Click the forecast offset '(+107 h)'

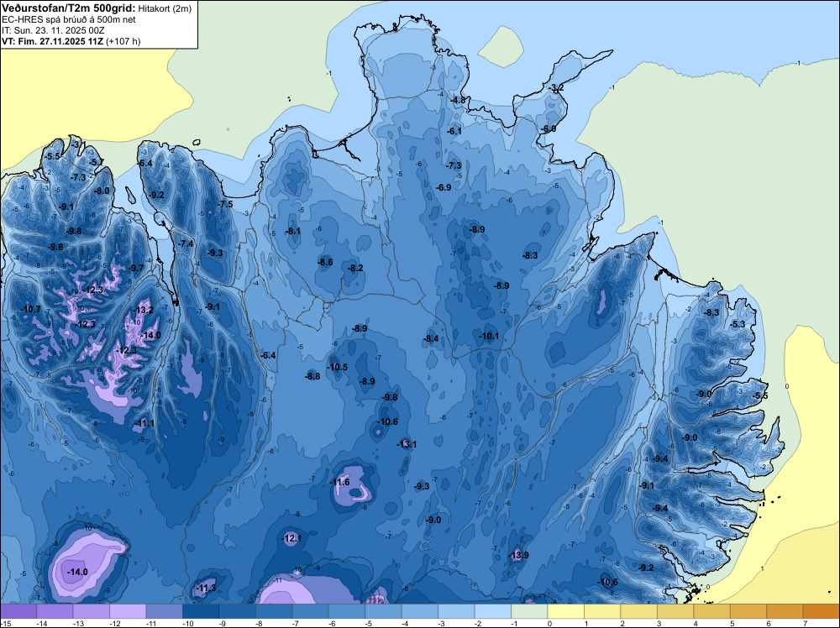click(x=123, y=41)
